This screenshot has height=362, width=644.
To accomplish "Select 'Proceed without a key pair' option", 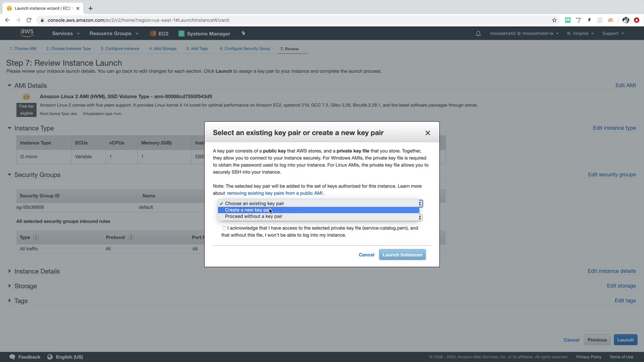I will click(x=318, y=216).
